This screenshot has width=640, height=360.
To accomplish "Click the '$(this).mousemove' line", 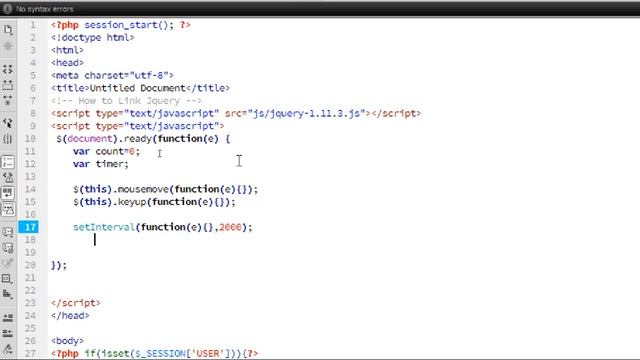I will click(166, 190).
